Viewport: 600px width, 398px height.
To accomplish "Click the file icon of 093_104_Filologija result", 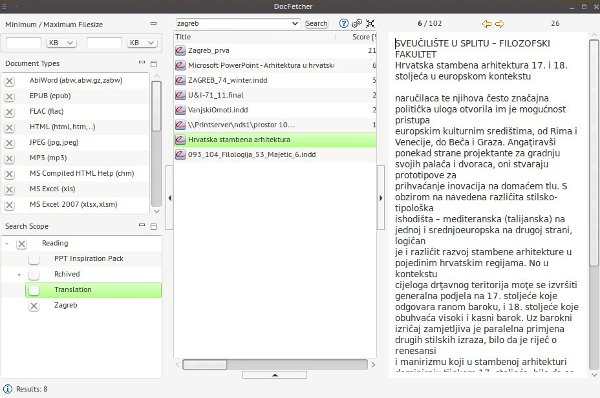I will coord(180,155).
